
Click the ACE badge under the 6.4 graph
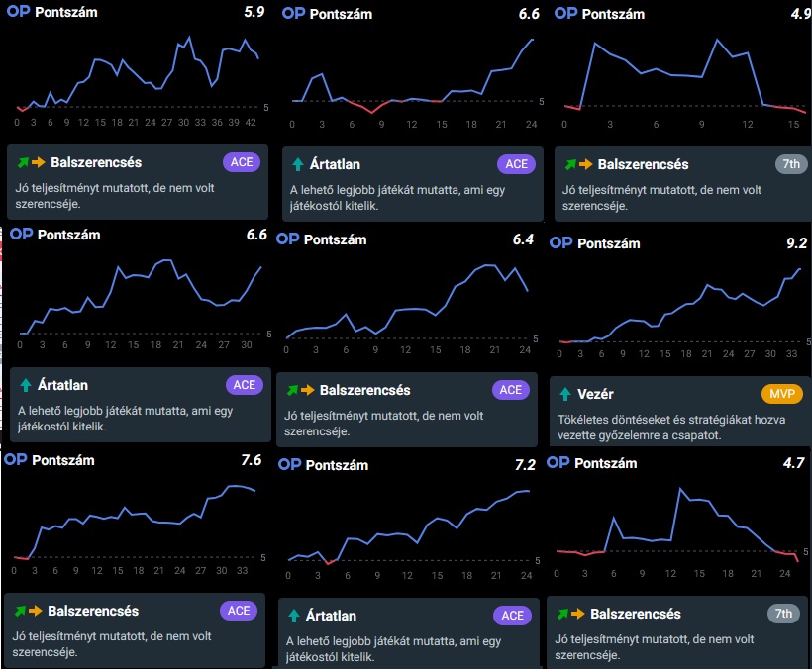click(x=510, y=390)
